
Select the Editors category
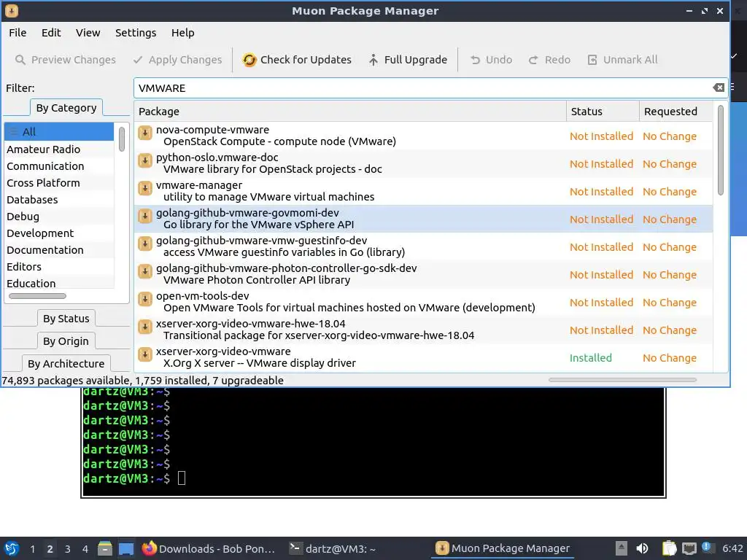coord(59,267)
